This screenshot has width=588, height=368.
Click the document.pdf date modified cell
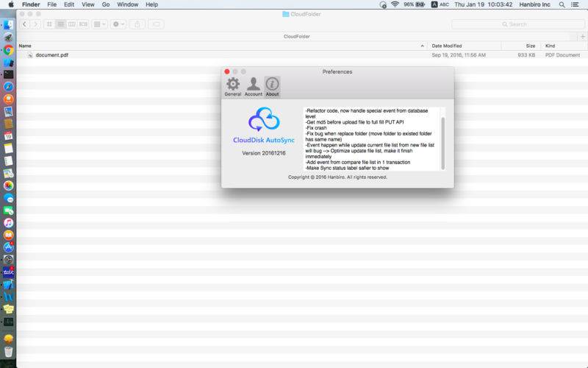(x=459, y=54)
